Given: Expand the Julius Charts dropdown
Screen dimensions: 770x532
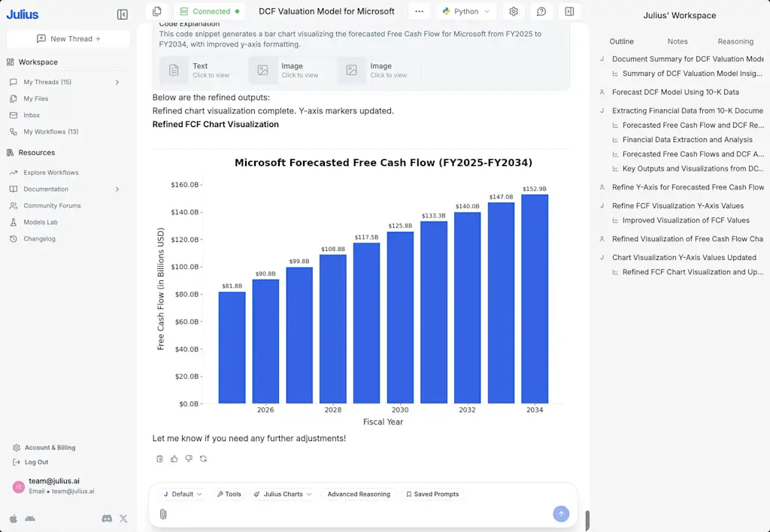Looking at the screenshot, I should pos(283,494).
